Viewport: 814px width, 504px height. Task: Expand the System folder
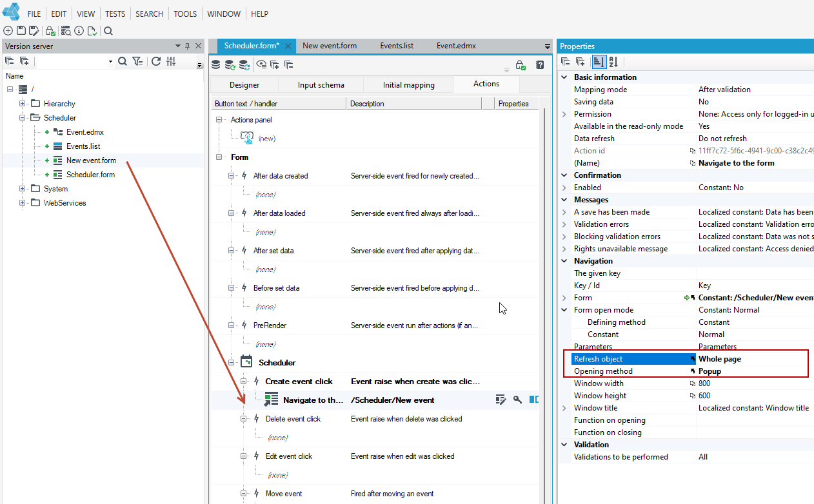[23, 189]
